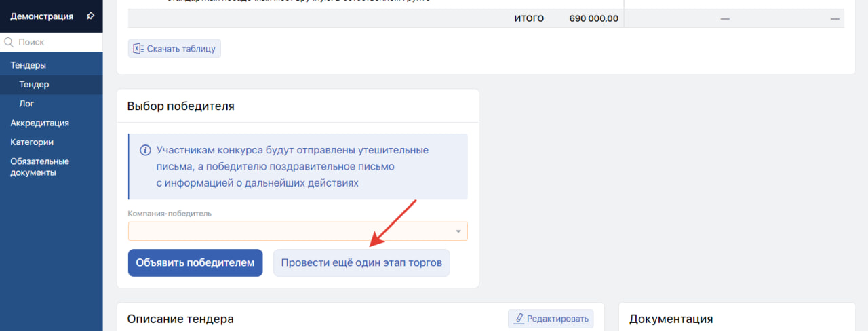Click Провести ещё один этап торгов
The height and width of the screenshot is (331, 868).
point(361,262)
